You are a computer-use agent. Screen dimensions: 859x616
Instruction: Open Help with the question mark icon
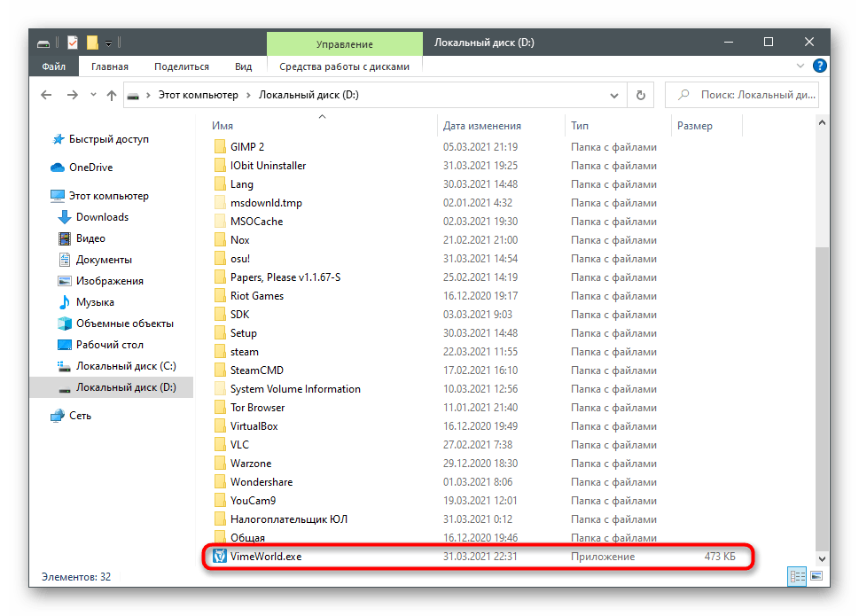(x=820, y=66)
